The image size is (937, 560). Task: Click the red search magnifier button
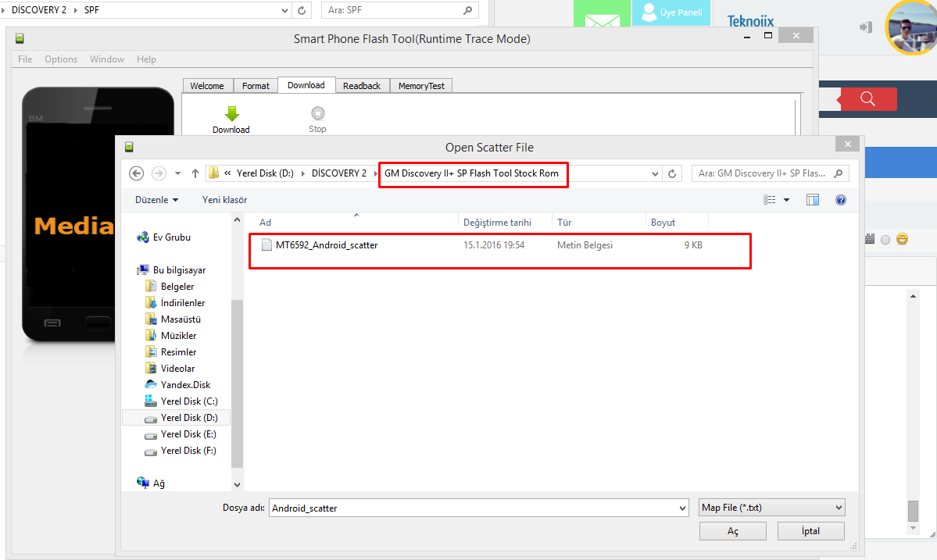(x=867, y=99)
